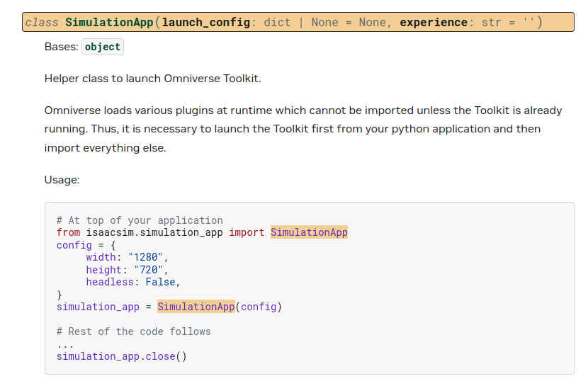Click the SimulationApp class name in signature
588x386 pixels.
coord(109,22)
